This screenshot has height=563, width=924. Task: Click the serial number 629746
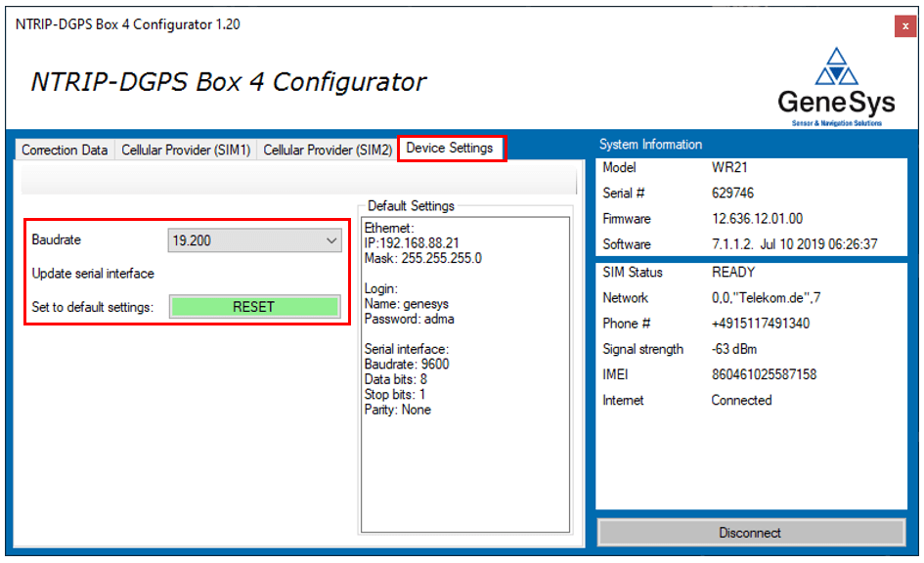pyautogui.click(x=732, y=193)
